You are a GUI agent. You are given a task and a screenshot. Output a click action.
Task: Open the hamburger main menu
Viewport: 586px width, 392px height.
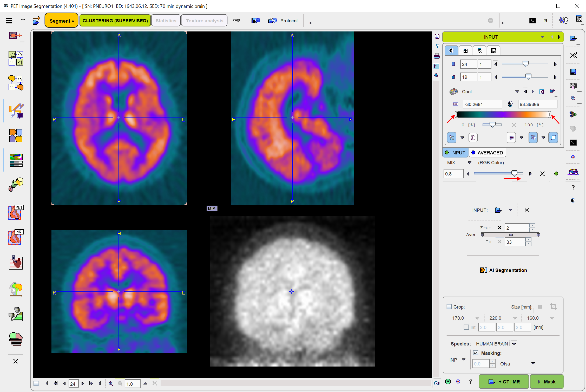click(9, 21)
